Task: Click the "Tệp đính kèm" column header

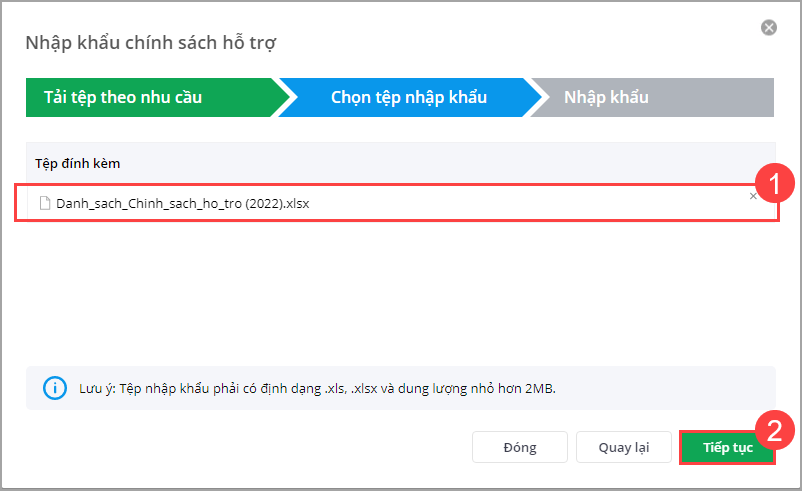Action: 78,162
